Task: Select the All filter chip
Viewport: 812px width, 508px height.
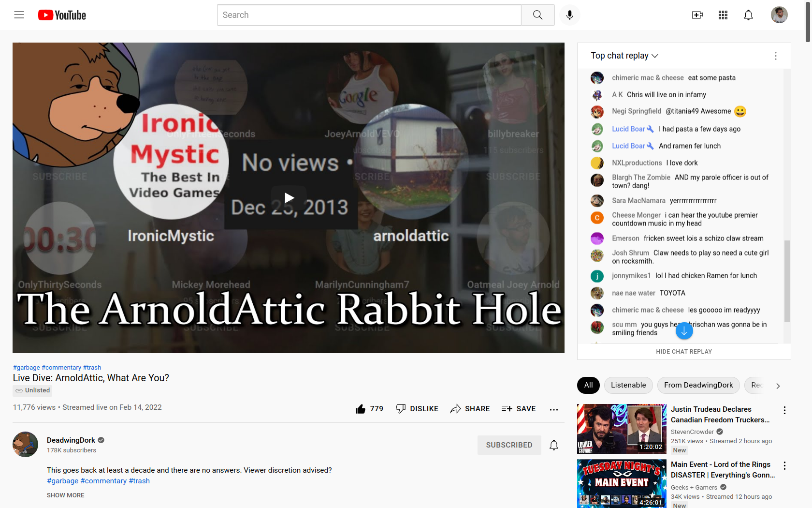Action: (588, 385)
